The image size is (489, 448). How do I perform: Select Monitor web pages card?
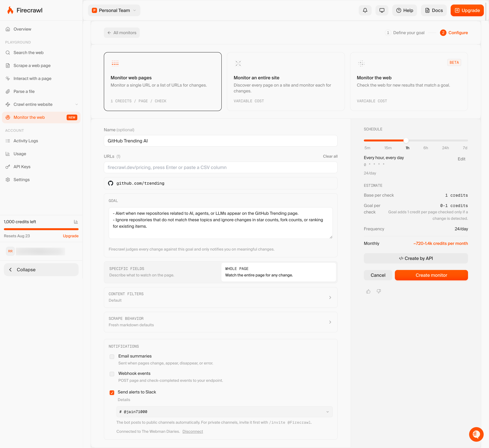(163, 82)
